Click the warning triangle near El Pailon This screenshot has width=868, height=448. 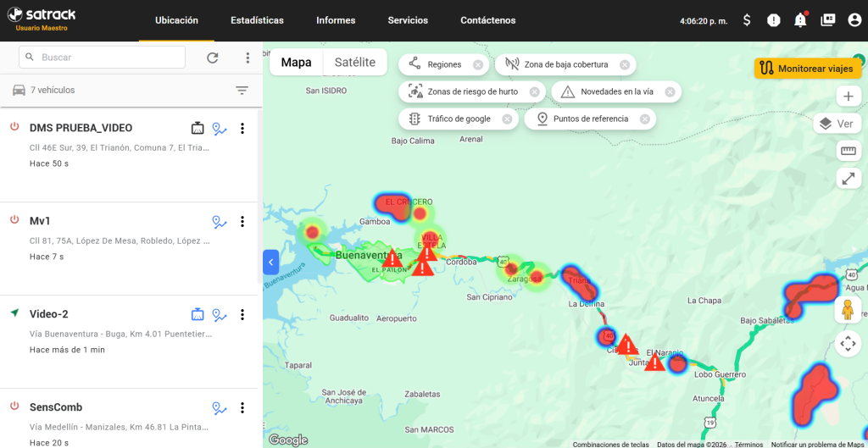(x=392, y=257)
